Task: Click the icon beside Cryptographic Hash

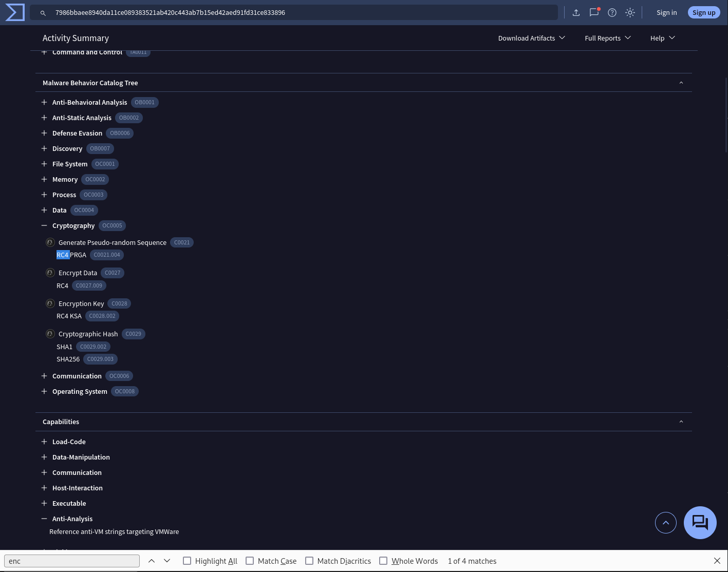Action: click(50, 334)
